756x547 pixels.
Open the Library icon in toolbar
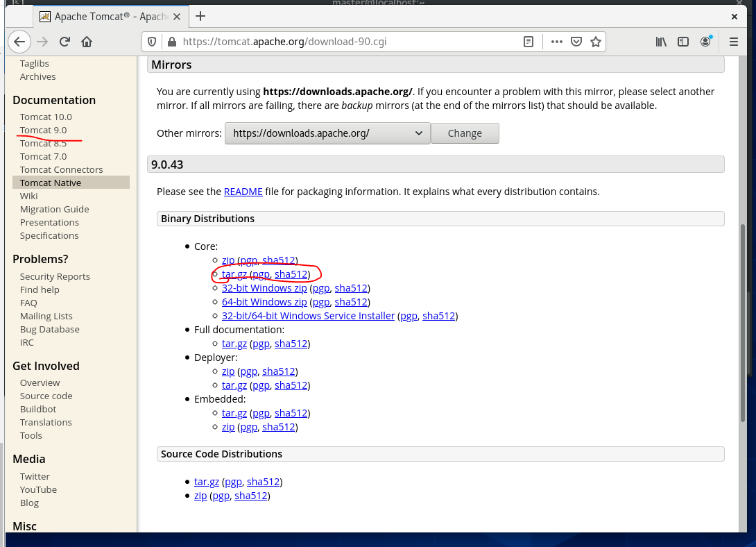661,42
